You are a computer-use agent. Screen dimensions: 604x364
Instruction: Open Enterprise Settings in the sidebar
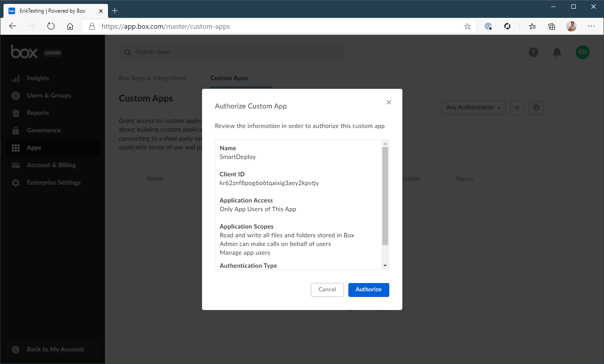click(x=52, y=183)
